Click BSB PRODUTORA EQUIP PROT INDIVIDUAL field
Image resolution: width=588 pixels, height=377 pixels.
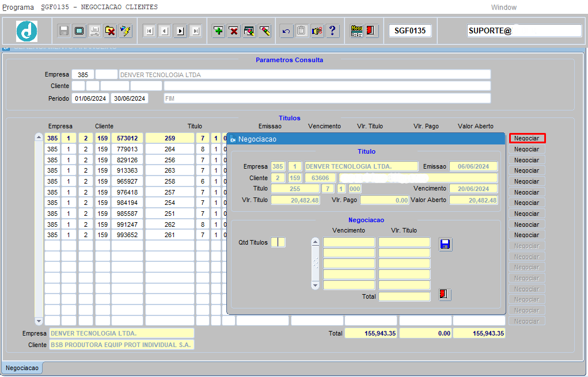click(x=122, y=345)
